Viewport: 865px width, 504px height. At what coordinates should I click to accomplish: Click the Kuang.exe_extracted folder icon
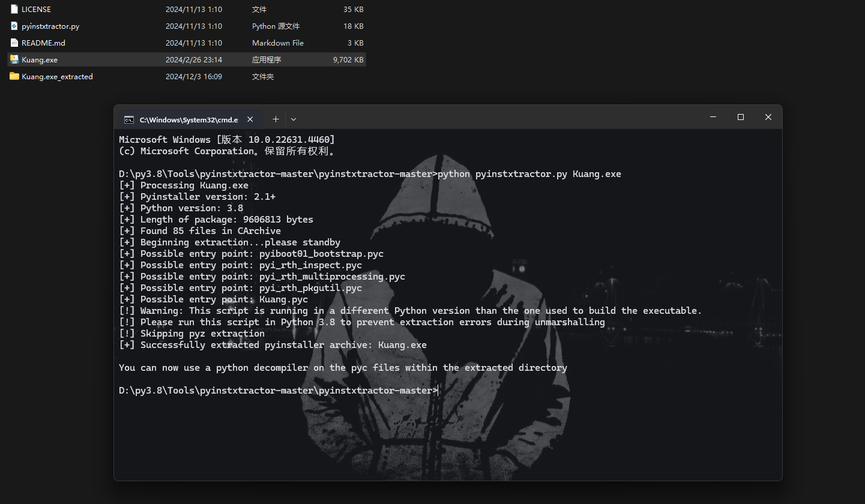[14, 76]
